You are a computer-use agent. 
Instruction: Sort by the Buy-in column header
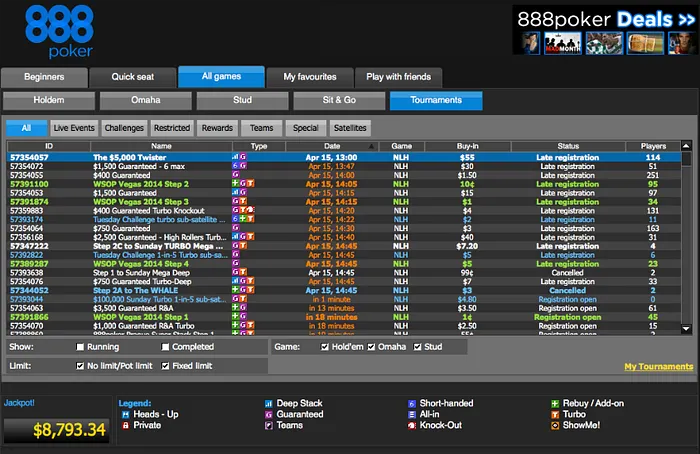click(467, 146)
